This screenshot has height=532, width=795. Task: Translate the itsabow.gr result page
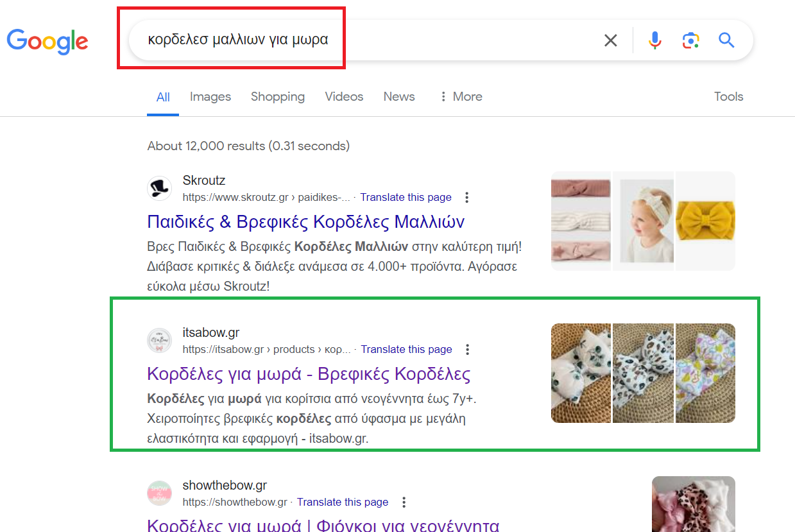(406, 350)
